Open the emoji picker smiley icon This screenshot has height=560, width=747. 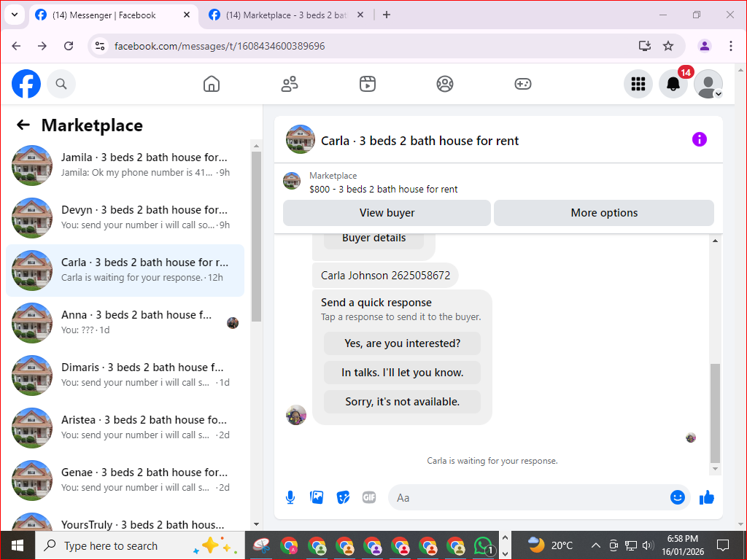(678, 497)
